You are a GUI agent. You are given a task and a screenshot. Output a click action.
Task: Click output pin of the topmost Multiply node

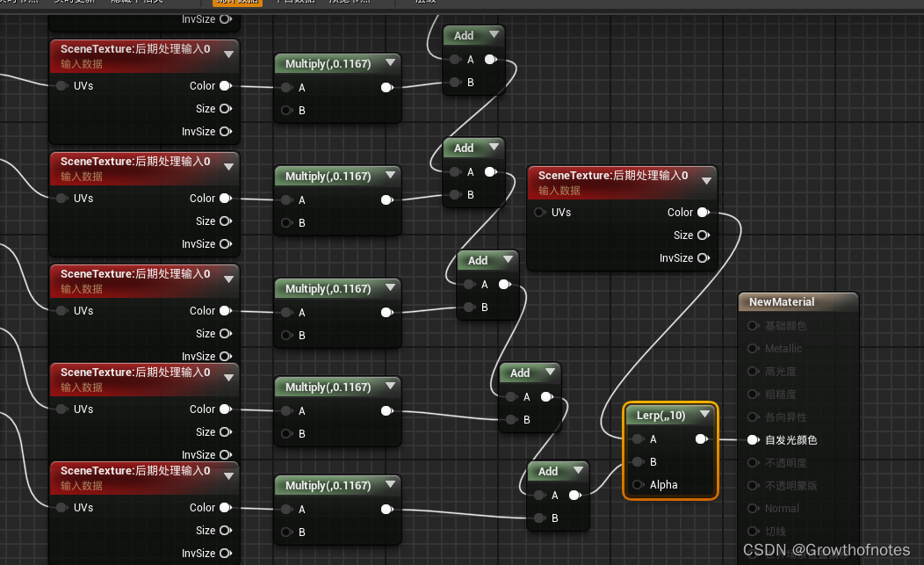click(386, 88)
